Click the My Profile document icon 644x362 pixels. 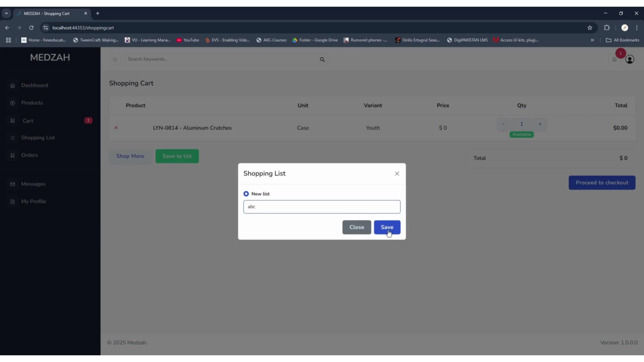(12, 202)
